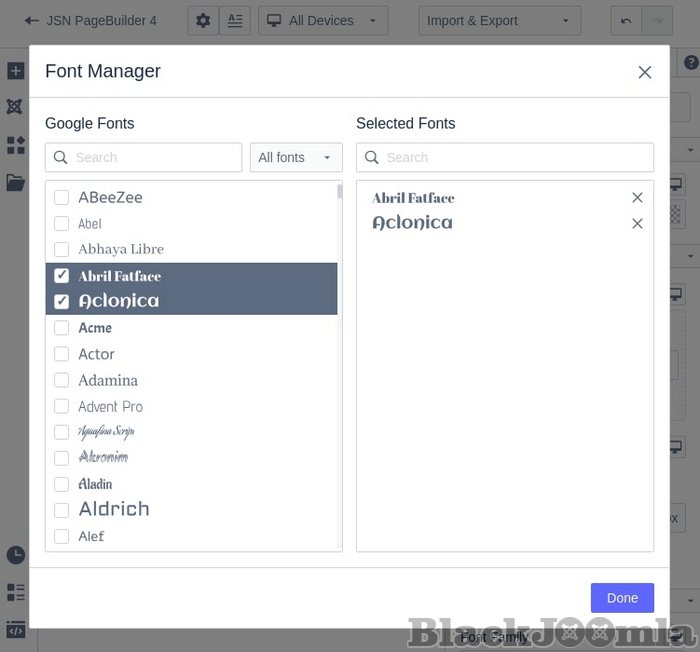This screenshot has height=652, width=700.
Task: Open the Import & Export dropdown
Action: pyautogui.click(x=497, y=21)
